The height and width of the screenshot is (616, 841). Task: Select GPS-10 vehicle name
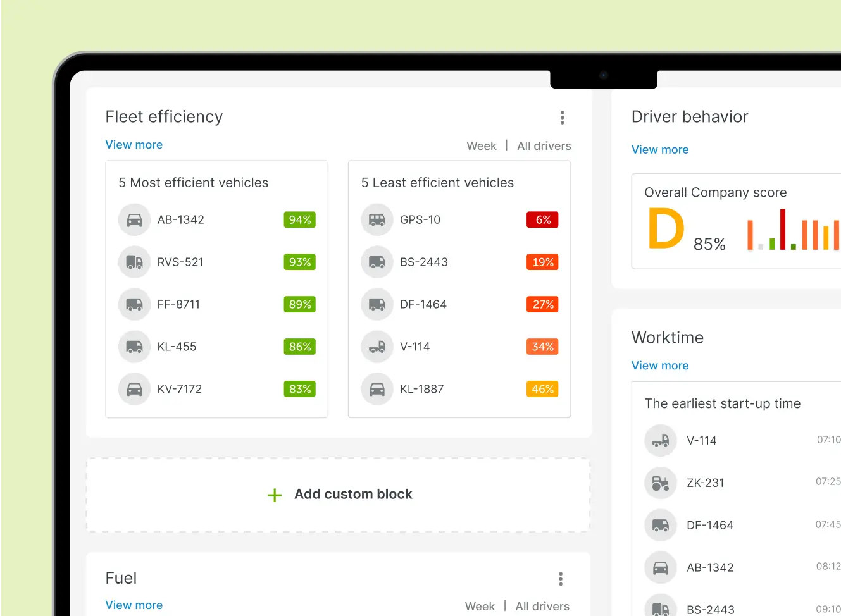coord(420,220)
